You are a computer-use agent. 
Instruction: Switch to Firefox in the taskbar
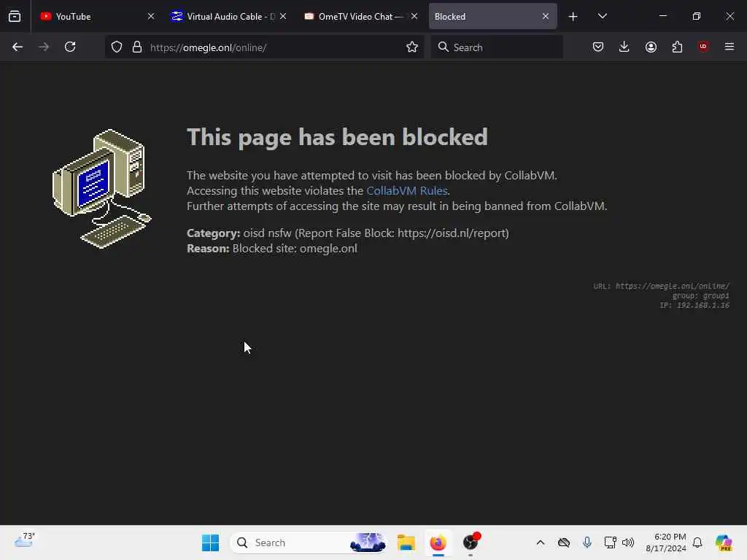tap(438, 542)
